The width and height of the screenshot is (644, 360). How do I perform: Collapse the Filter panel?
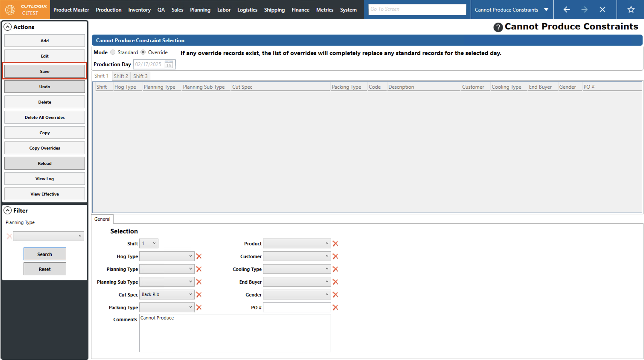[8, 210]
